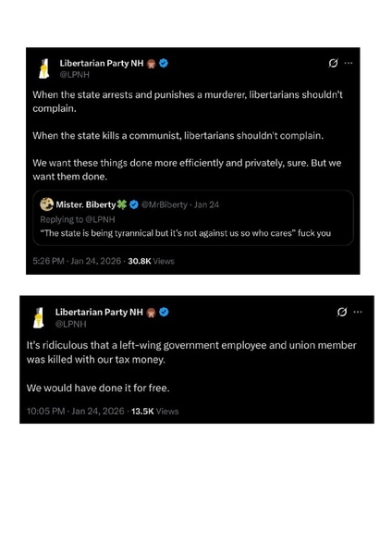392x555 pixels.
Task: Open the Libertarian Party NH profile name in first tweet
Action: (102, 63)
